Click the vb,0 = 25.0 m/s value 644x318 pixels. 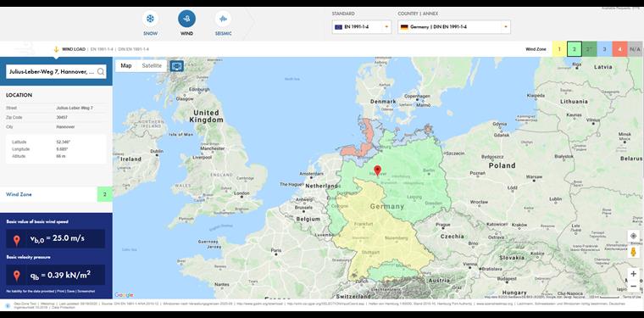tap(58, 238)
